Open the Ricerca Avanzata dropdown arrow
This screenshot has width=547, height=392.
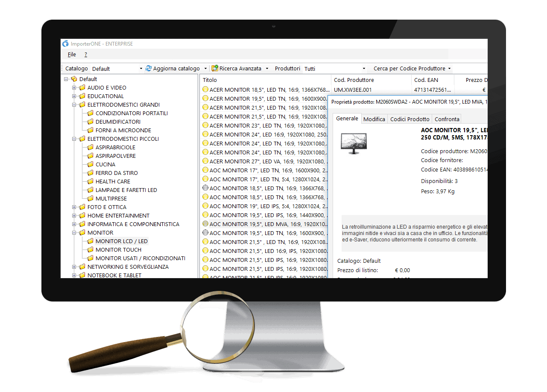[267, 69]
